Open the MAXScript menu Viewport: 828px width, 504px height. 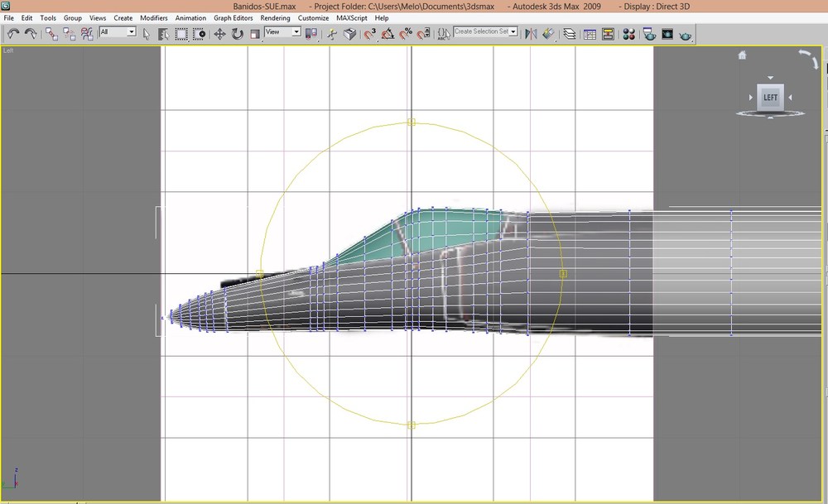point(352,18)
